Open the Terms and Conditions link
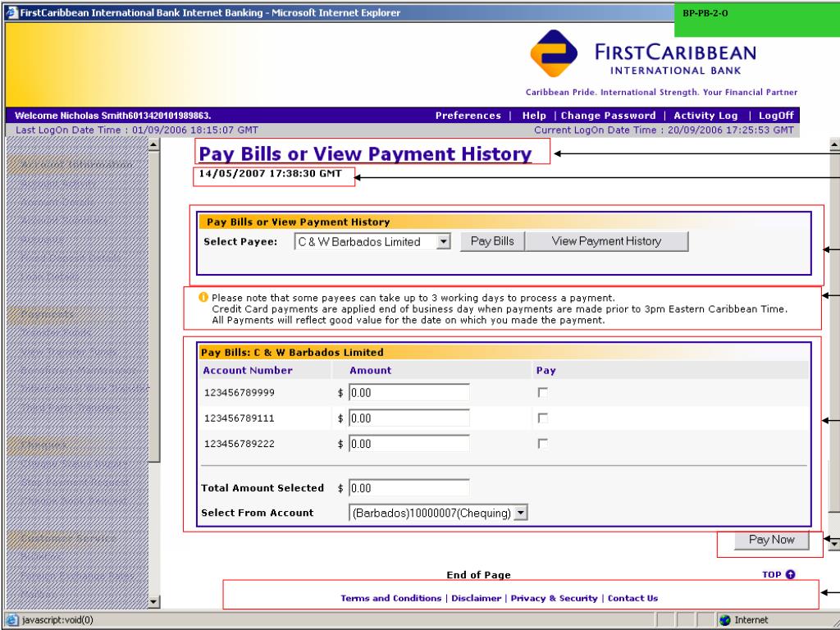The height and width of the screenshot is (630, 840). 391,598
